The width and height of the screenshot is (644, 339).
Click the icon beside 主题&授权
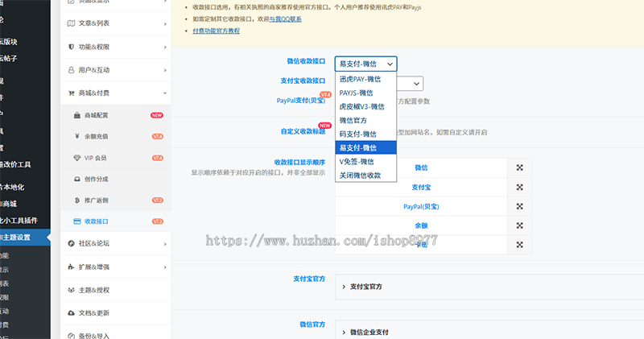coord(71,290)
